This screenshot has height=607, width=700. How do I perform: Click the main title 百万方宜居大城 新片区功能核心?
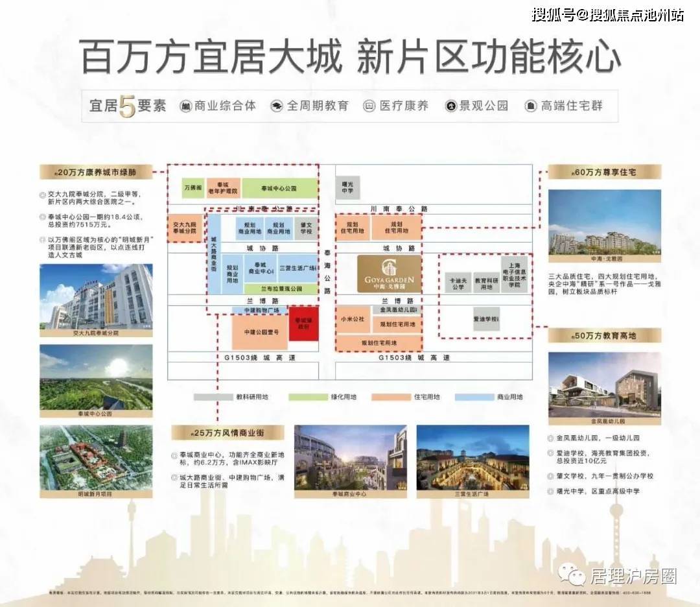click(x=351, y=56)
